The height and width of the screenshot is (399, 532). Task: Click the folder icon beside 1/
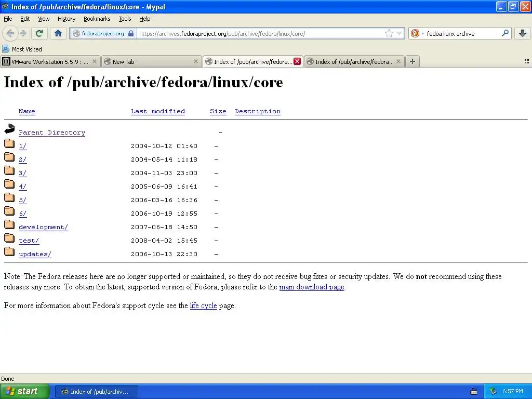pos(9,144)
